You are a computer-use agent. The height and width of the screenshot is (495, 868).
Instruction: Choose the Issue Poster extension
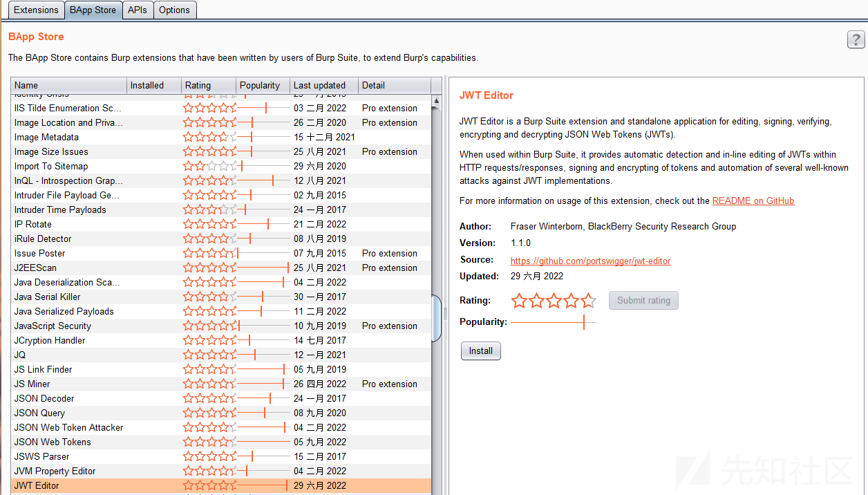40,253
